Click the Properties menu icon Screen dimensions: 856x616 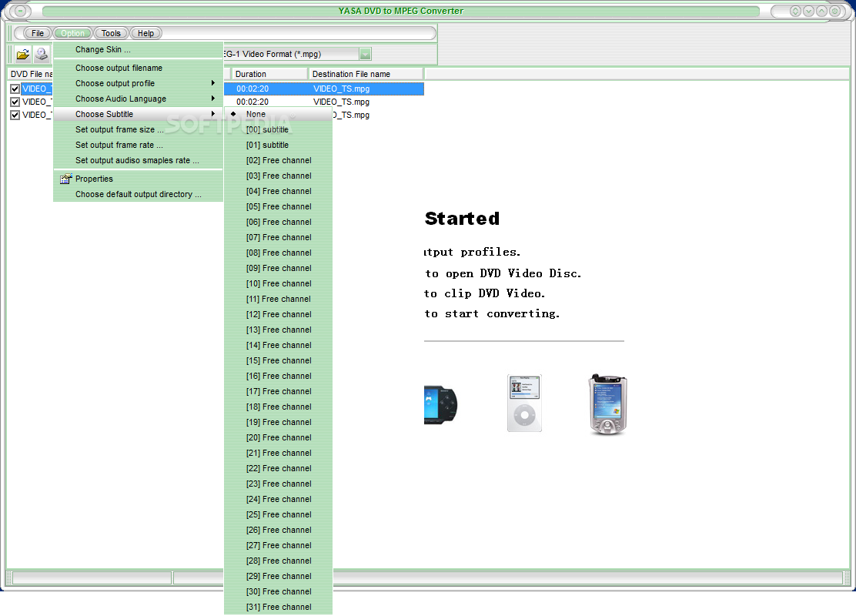coord(66,179)
